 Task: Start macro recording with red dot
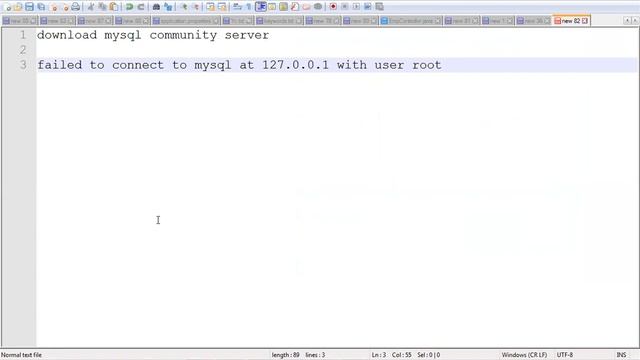coord(333,7)
